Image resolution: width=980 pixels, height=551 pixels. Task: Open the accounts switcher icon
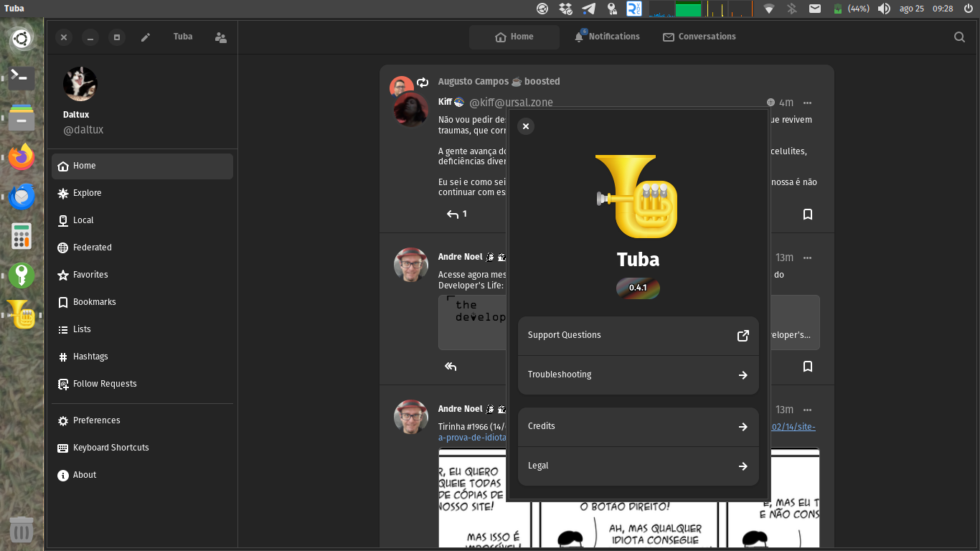[221, 37]
